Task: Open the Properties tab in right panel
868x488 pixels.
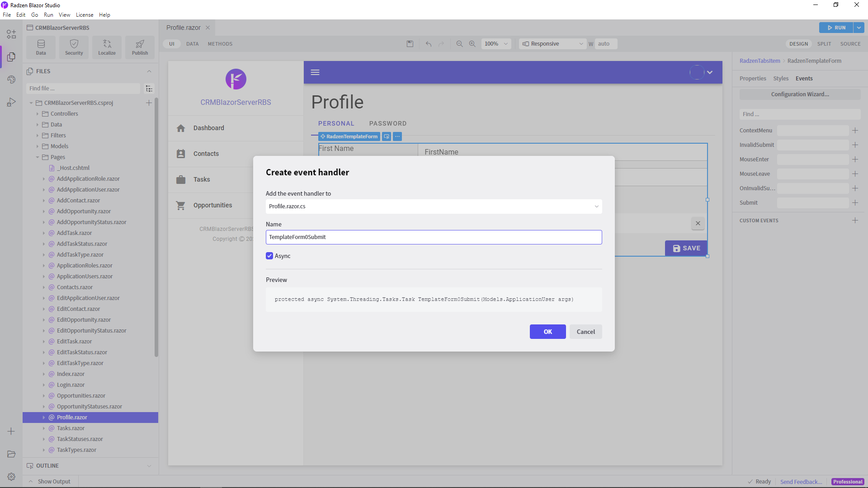Action: (x=753, y=79)
